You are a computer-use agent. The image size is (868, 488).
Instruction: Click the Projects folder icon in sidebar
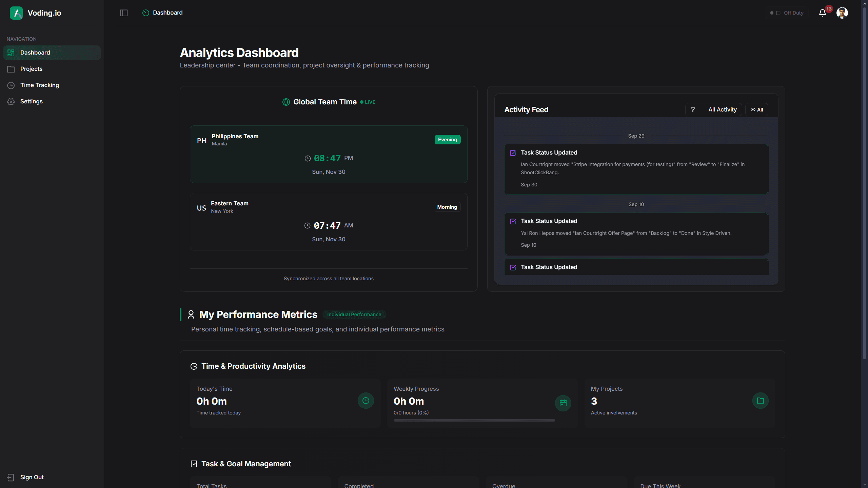pos(11,69)
